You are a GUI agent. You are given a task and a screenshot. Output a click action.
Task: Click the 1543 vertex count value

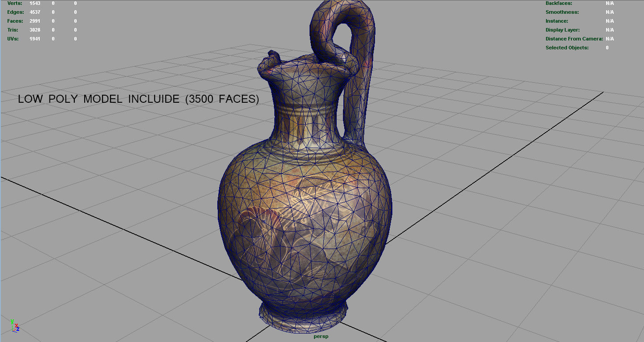[35, 3]
